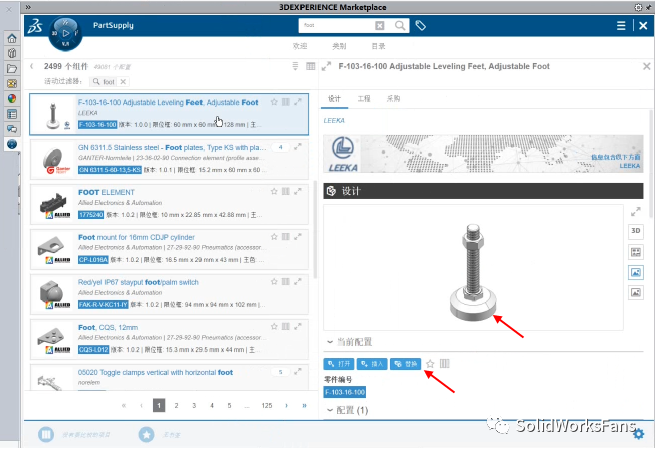Open the Home icon in left sidebar
The width and height of the screenshot is (656, 452).
pyautogui.click(x=12, y=39)
